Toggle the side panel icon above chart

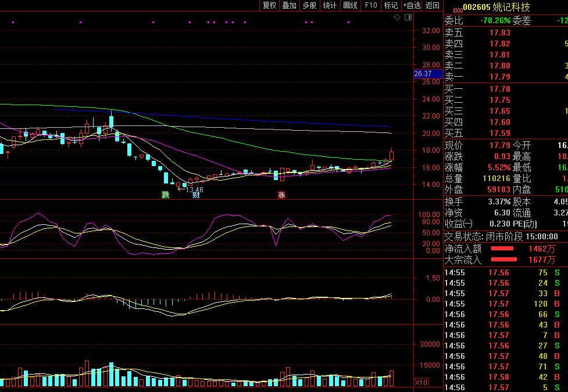[x=408, y=17]
